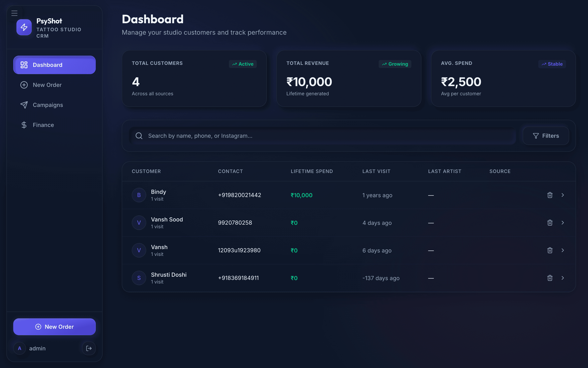Click trash icon for Vansh row
Viewport: 588px width, 368px height.
tap(550, 250)
